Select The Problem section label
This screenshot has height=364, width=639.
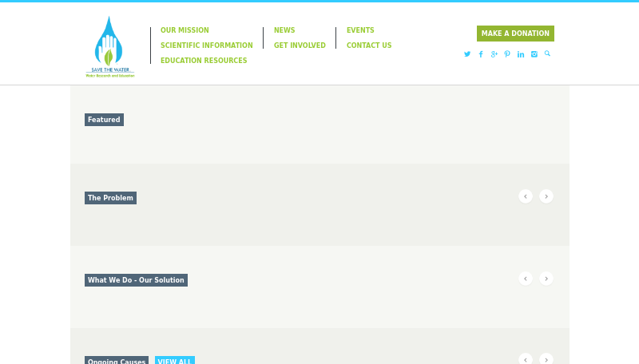pos(110,198)
